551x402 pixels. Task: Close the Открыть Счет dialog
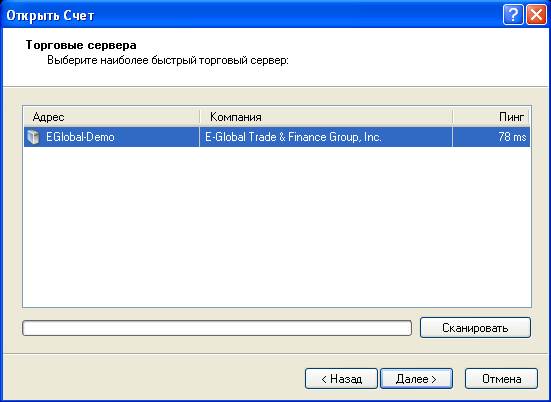pyautogui.click(x=536, y=15)
